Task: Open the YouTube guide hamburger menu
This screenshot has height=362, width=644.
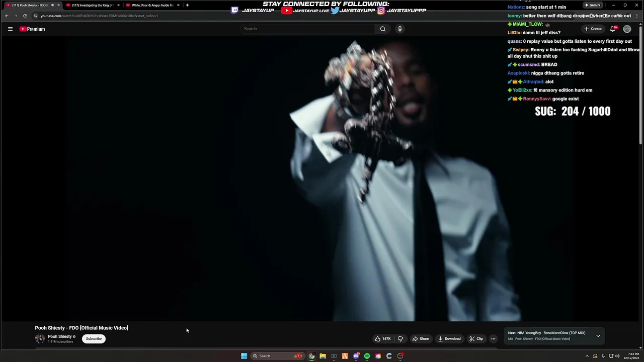Action: [x=10, y=29]
